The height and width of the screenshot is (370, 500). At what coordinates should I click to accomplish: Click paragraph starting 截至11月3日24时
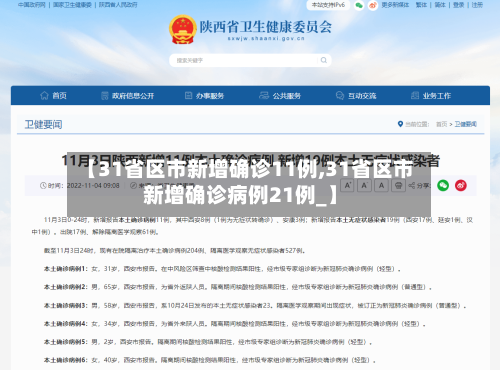tap(175, 250)
